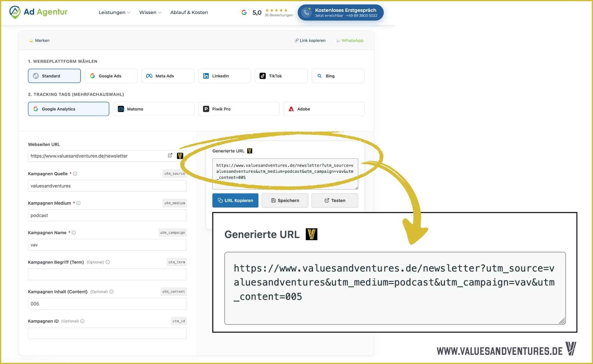Open the Ablauf & Kosten page
Image resolution: width=593 pixels, height=364 pixels.
coord(189,12)
